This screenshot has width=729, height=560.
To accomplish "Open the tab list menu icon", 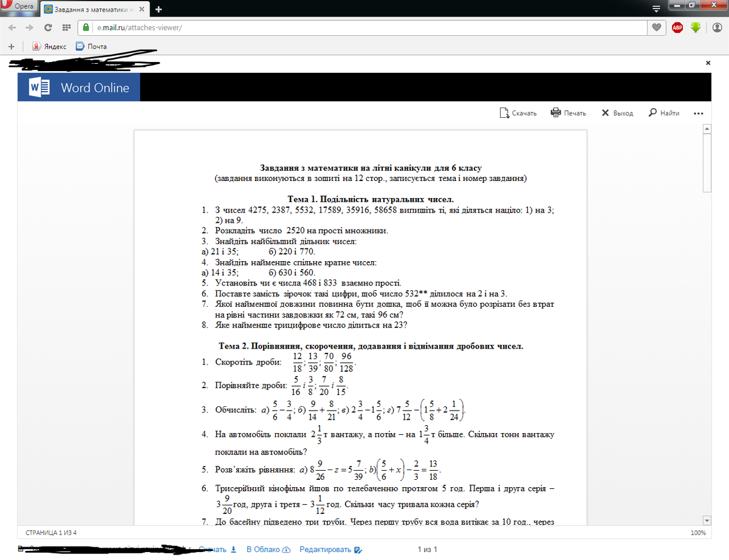I will click(x=656, y=9).
